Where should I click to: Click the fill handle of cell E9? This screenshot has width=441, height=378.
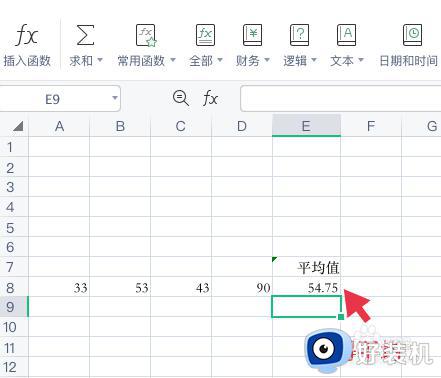coord(341,317)
